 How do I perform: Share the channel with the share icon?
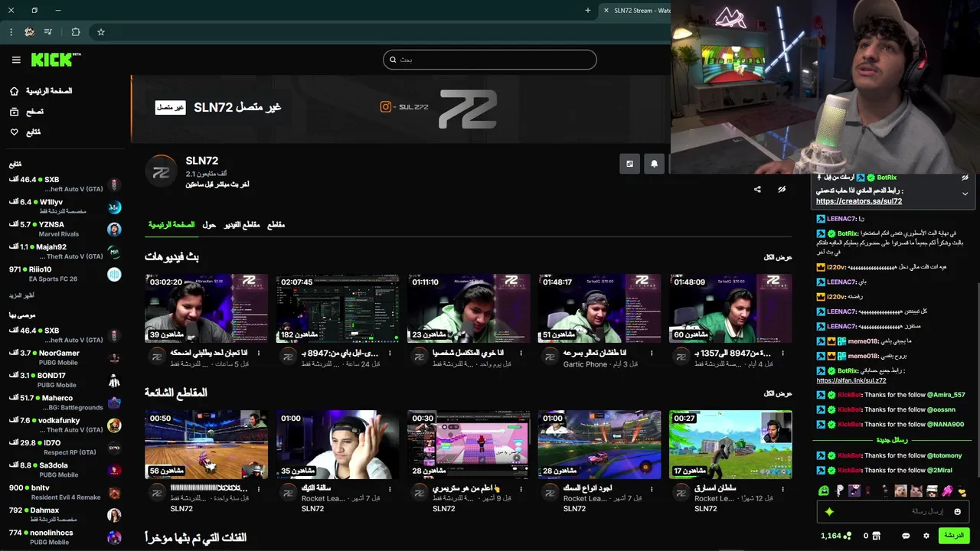(757, 189)
